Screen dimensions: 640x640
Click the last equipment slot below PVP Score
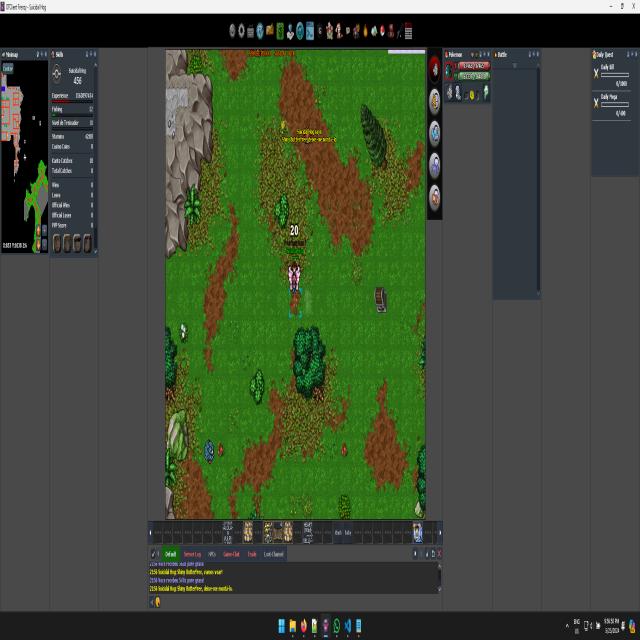(x=88, y=242)
